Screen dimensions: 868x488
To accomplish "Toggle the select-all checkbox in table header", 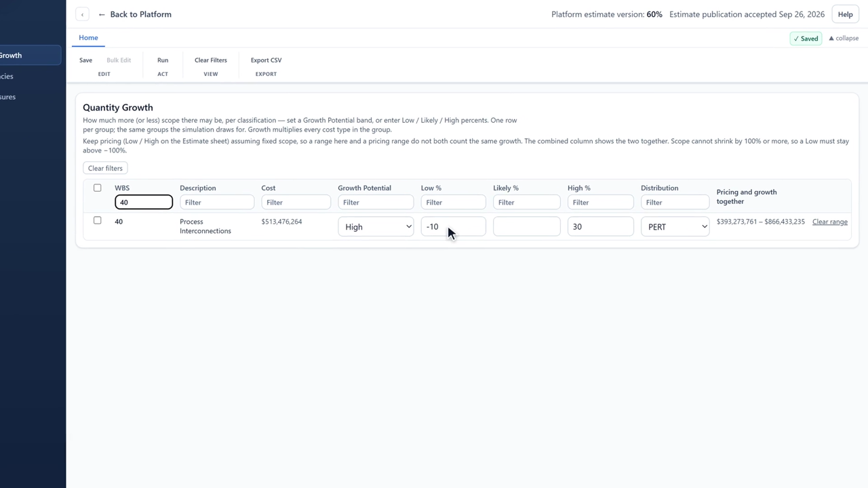I will pos(97,188).
